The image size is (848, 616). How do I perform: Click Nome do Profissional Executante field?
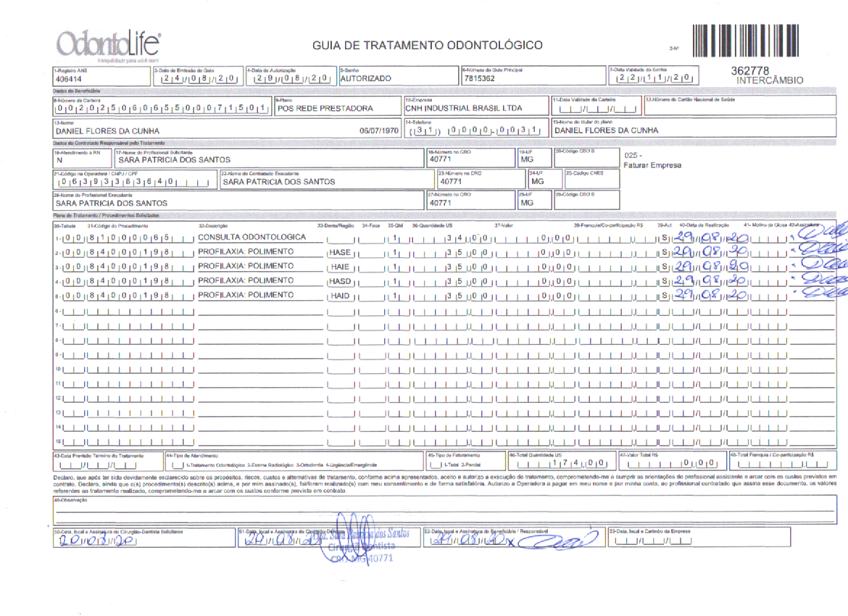[238, 201]
